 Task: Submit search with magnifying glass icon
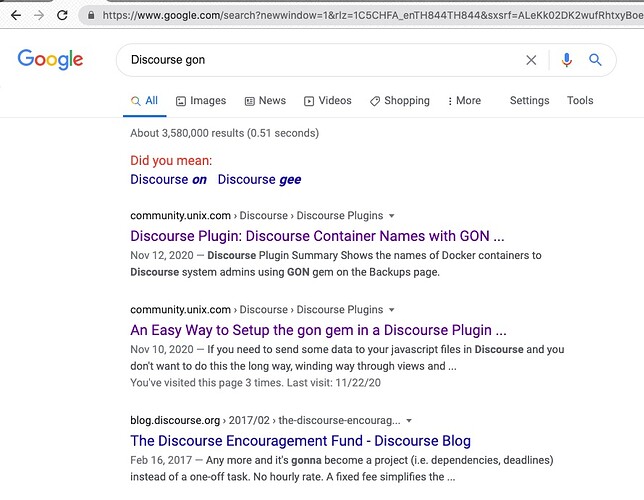(x=595, y=60)
